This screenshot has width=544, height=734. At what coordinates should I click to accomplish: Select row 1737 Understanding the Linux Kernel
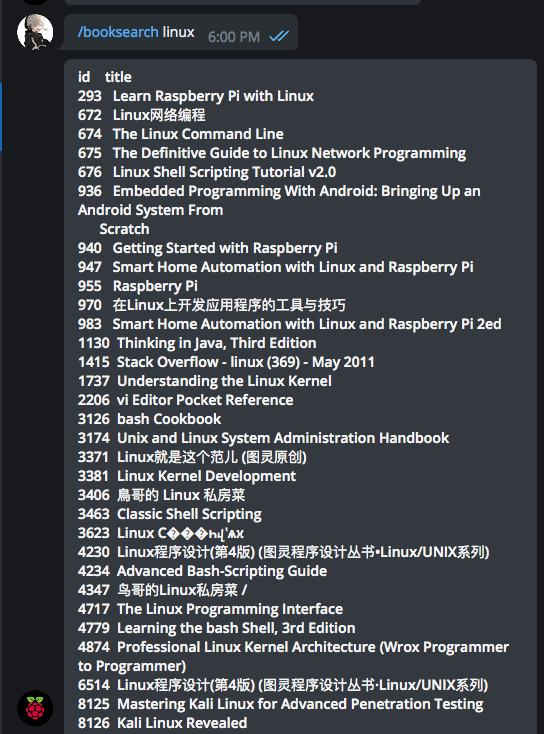click(205, 381)
